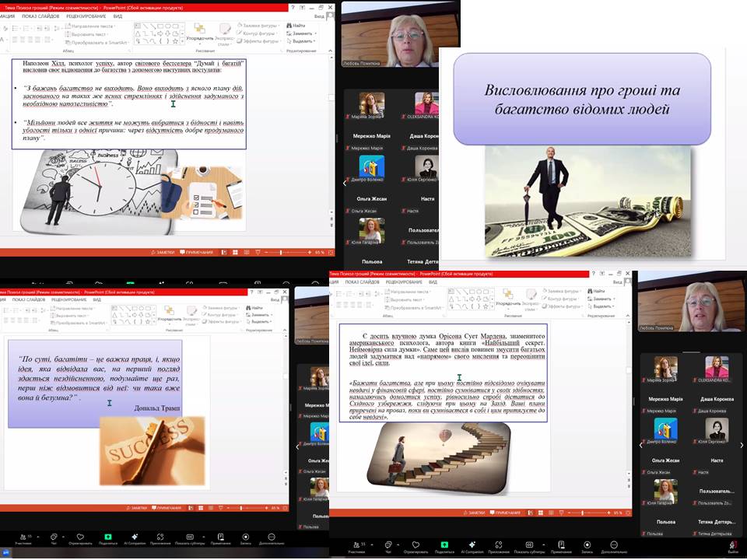This screenshot has height=560, width=747.
Task: Open ПОКАЗ СЛАЙДОВ tab above Napoleon Hill slide
Action: tap(40, 16)
